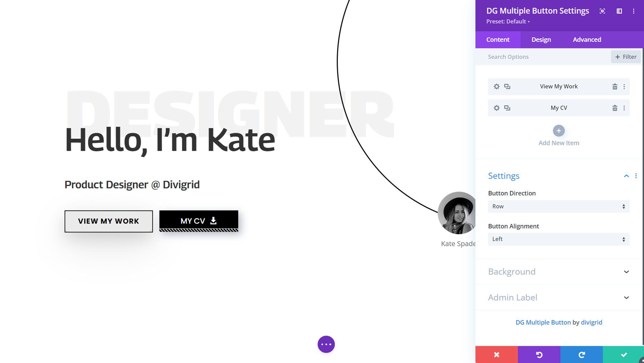Expand the settings panel layout view icon
644x363 pixels.
(x=619, y=11)
